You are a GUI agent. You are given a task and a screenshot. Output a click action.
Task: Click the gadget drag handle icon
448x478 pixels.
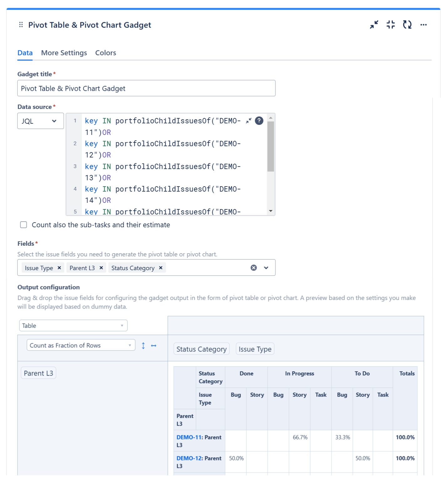pyautogui.click(x=21, y=25)
